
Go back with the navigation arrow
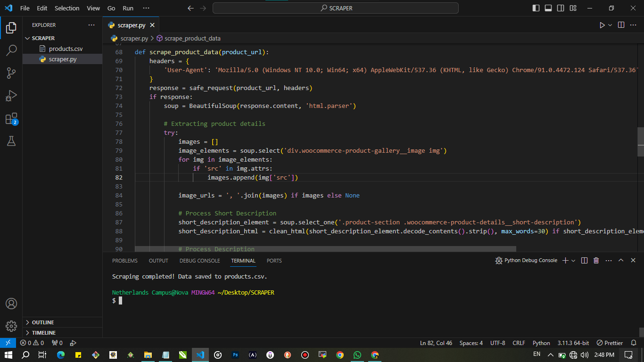tap(190, 8)
